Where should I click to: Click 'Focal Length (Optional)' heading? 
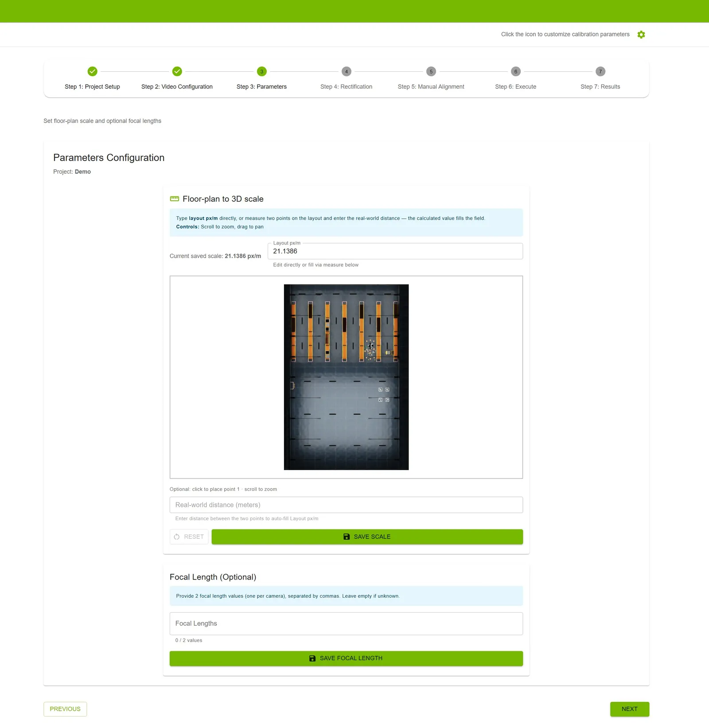click(x=213, y=577)
